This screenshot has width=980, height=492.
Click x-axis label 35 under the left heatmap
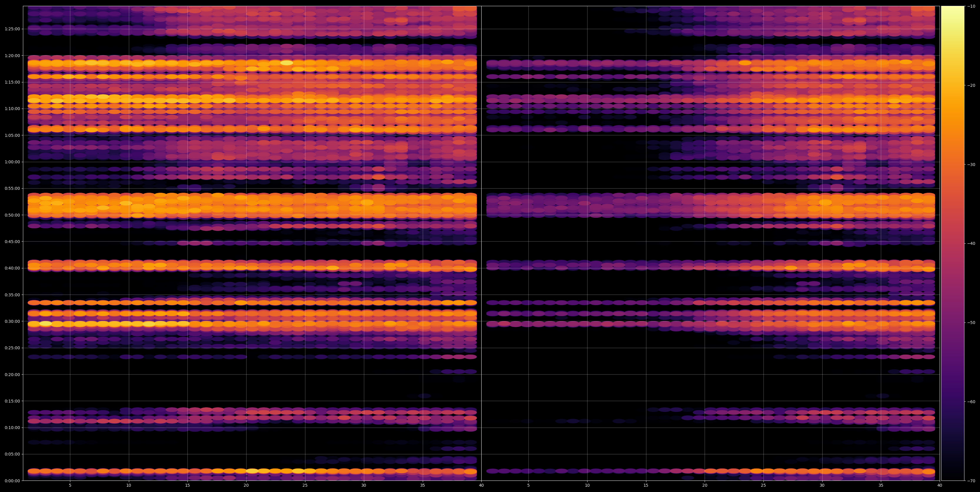pos(423,486)
